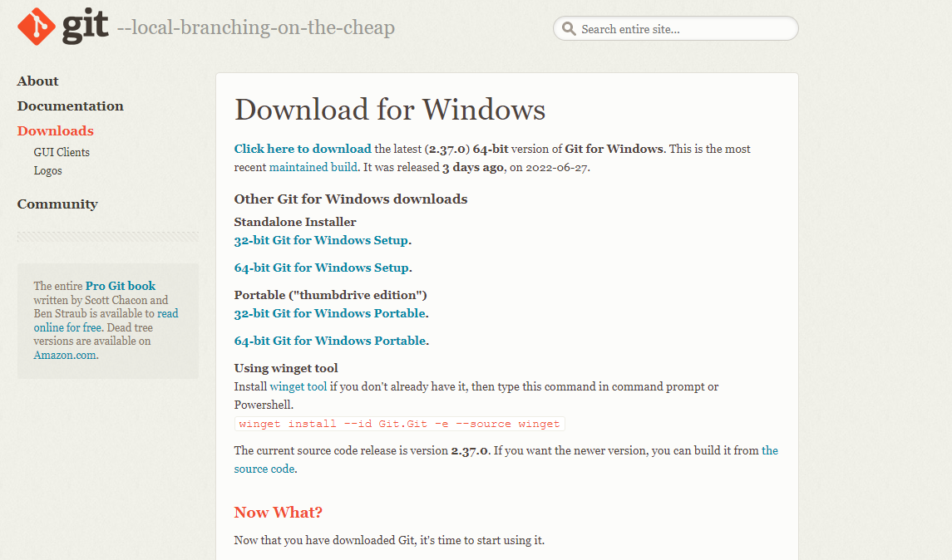Click read online for free link
The image size is (952, 560).
106,321
